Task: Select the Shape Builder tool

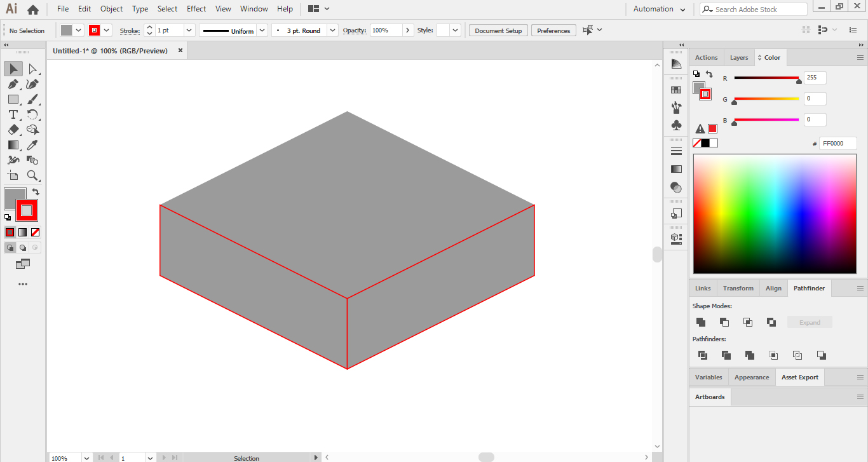Action: click(32, 130)
